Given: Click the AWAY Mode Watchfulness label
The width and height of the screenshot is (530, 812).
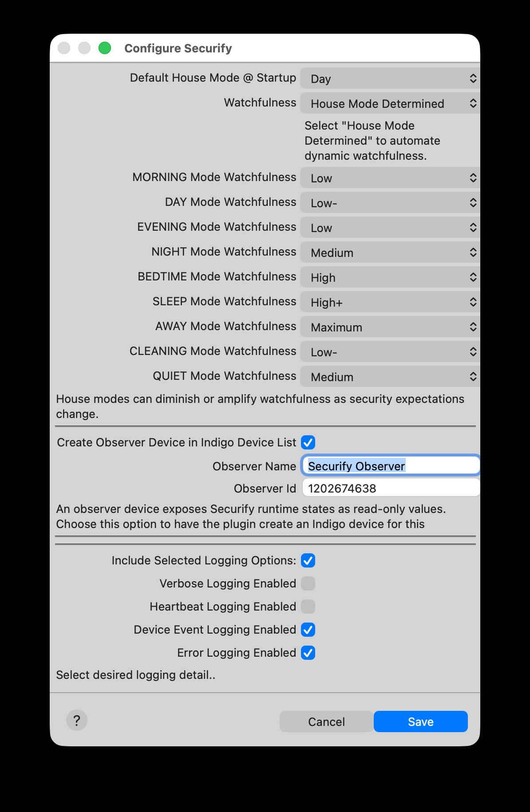Looking at the screenshot, I should [225, 326].
